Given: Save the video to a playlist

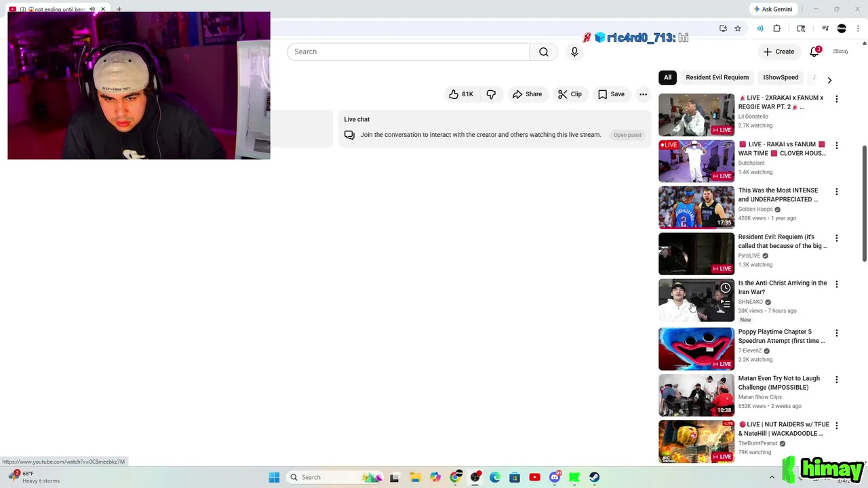Looking at the screenshot, I should 611,94.
